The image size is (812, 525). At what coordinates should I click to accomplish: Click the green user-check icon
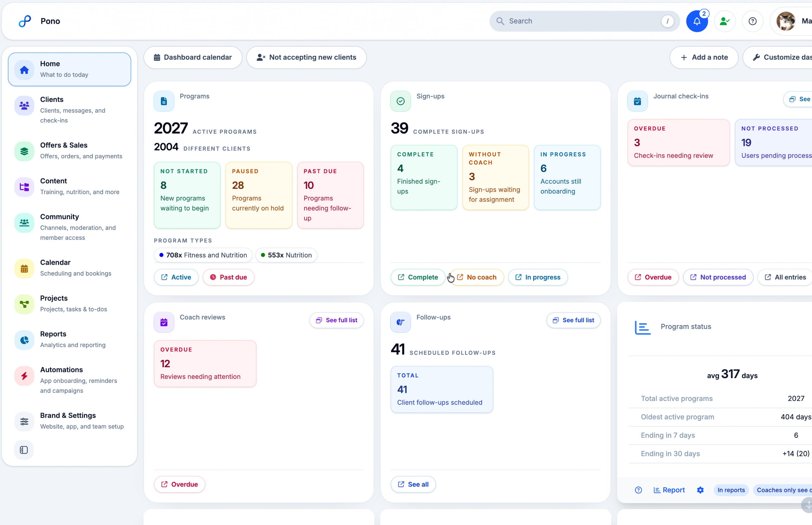point(724,21)
